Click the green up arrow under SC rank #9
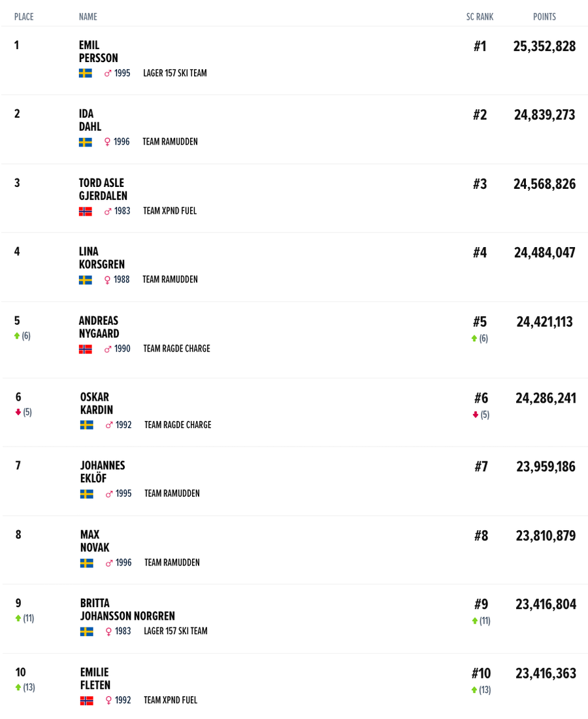The width and height of the screenshot is (588, 719). click(475, 621)
